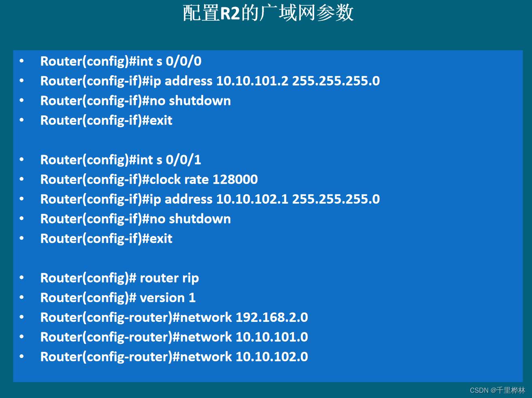Click the bullet before "int s 0/0/0"

pos(22,61)
